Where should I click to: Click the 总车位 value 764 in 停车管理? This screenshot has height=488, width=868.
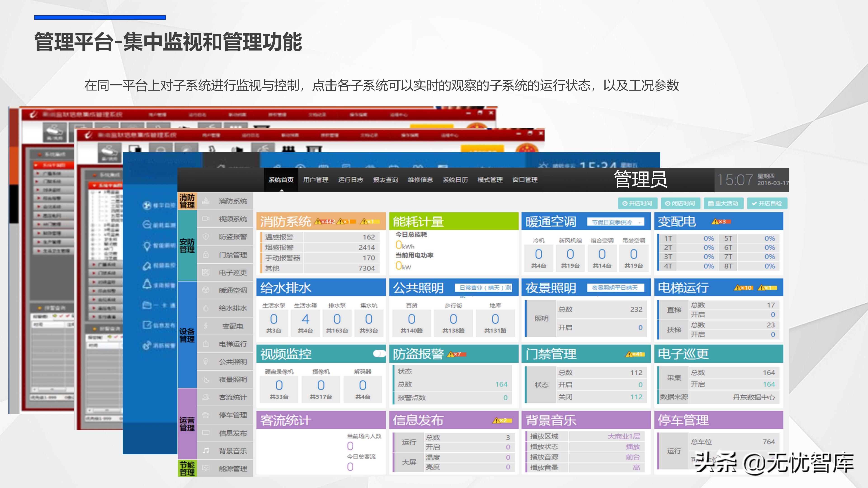pyautogui.click(x=769, y=442)
